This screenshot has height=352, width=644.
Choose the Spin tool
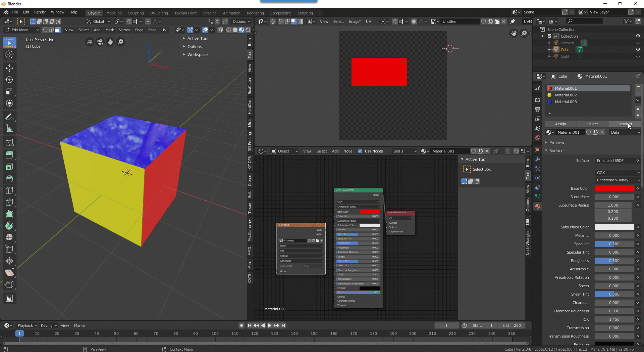[x=9, y=226]
